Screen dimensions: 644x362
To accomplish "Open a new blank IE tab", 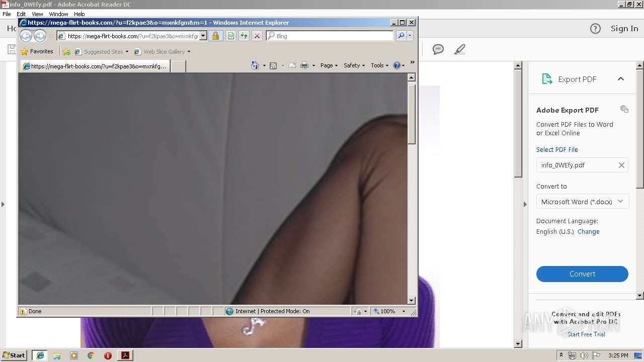I will (x=179, y=66).
